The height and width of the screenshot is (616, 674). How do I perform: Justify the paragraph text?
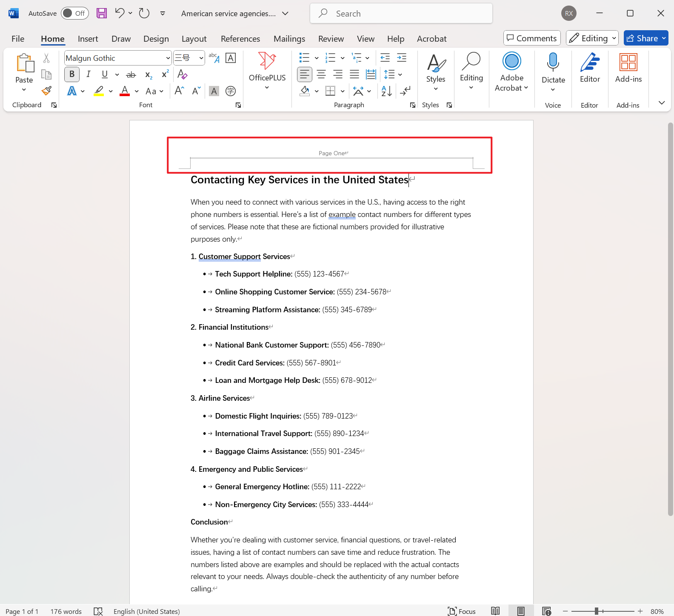coord(354,74)
